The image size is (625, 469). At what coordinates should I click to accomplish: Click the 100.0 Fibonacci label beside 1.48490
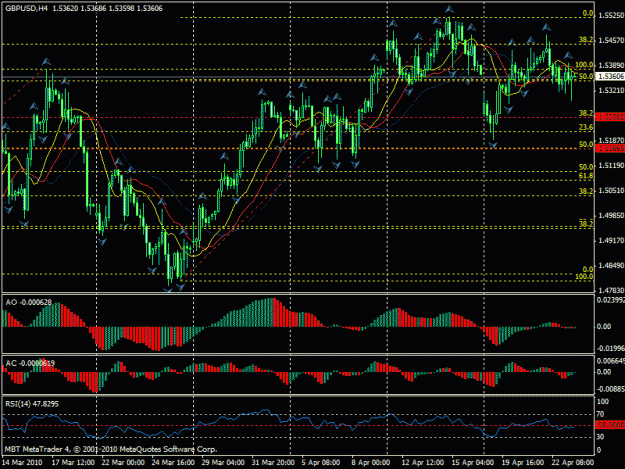(584, 277)
